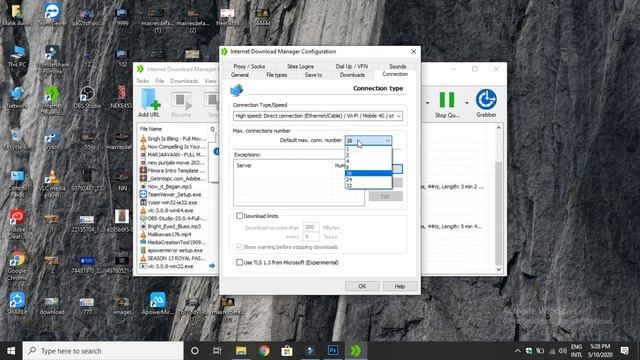Viewport: 640px width, 360px height.
Task: Check Use TLS 1.3 from Microsoft (Experimental)
Action: point(240,262)
